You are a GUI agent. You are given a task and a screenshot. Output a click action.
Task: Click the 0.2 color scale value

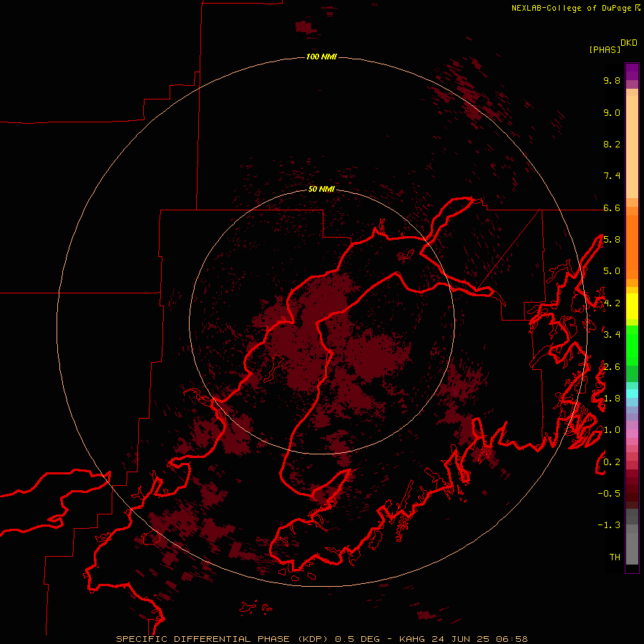(x=612, y=462)
